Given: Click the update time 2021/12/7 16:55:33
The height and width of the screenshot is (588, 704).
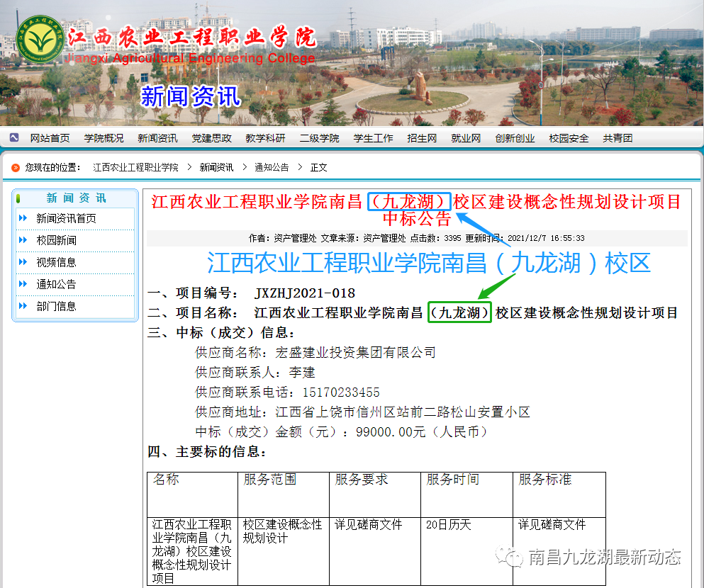Looking at the screenshot, I should (x=546, y=238).
